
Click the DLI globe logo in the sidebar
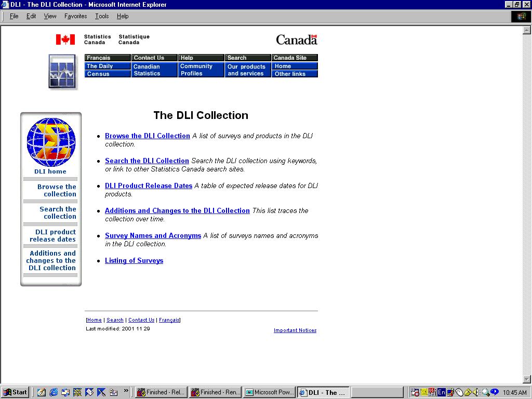click(x=51, y=142)
